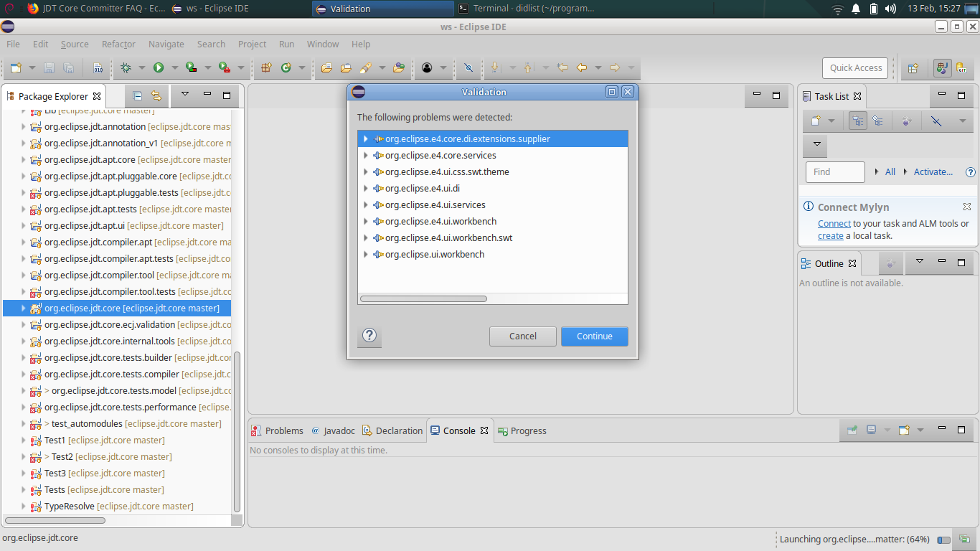Click Scheduled presentation icon in Task List

point(877,121)
